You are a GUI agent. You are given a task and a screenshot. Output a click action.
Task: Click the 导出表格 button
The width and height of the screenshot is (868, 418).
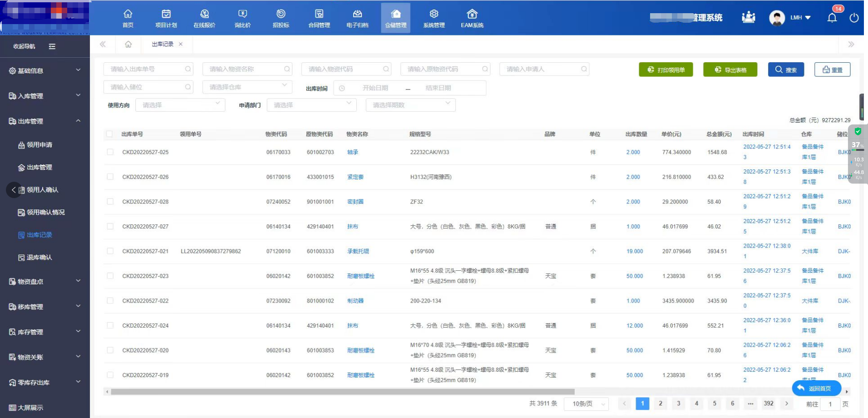(x=730, y=70)
